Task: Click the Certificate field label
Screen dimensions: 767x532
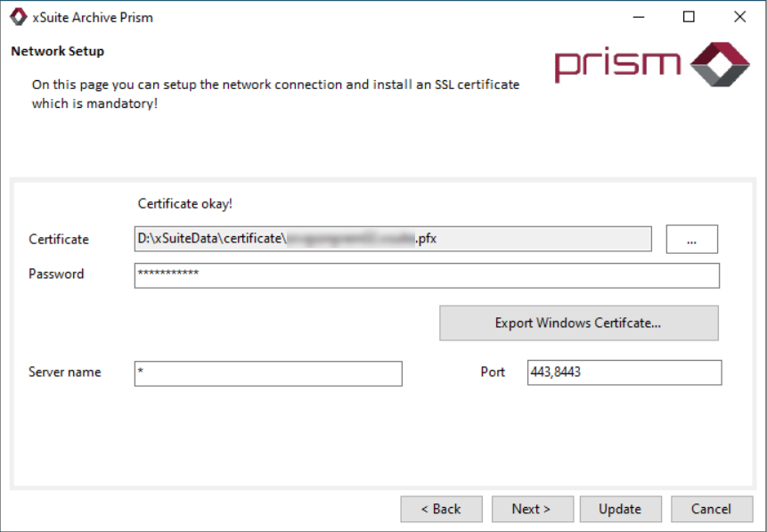Action: (x=59, y=239)
